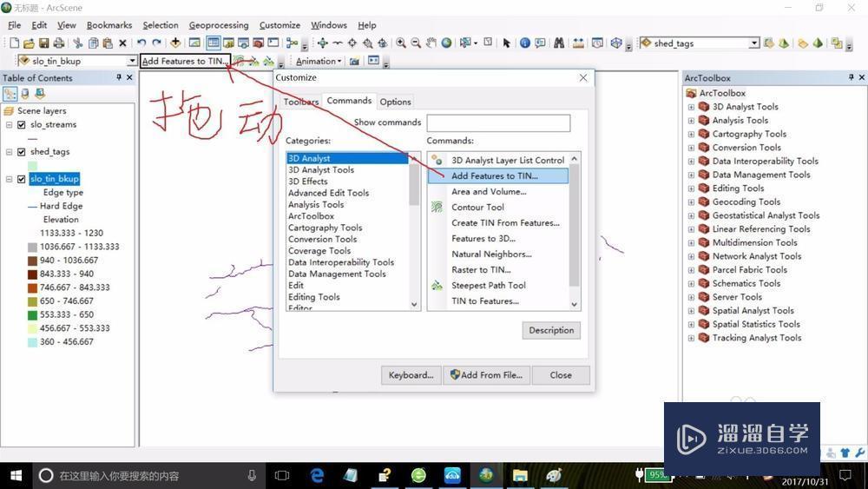Click the Copy icon in toolbar
868x489 pixels.
click(93, 43)
